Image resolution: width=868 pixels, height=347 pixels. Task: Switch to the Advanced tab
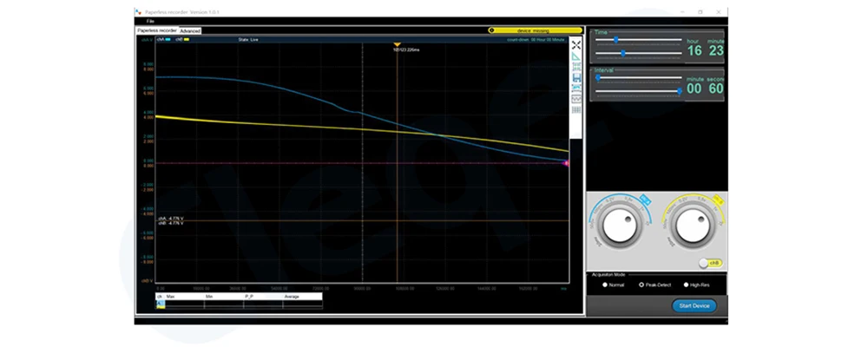coord(190,31)
